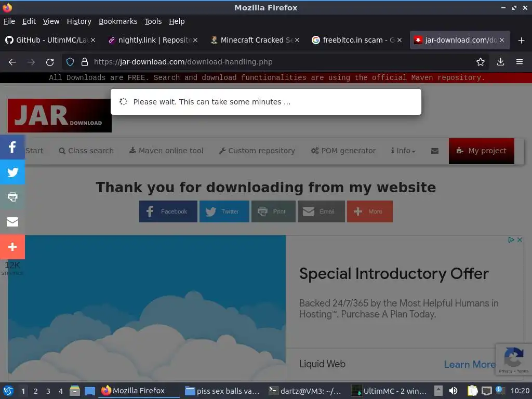Click the navbar envelope contact icon
The image size is (532, 399).
435,151
